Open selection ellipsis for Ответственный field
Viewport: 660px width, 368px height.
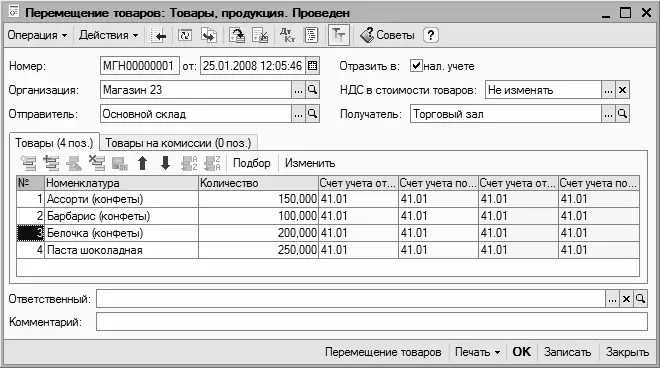pos(612,299)
